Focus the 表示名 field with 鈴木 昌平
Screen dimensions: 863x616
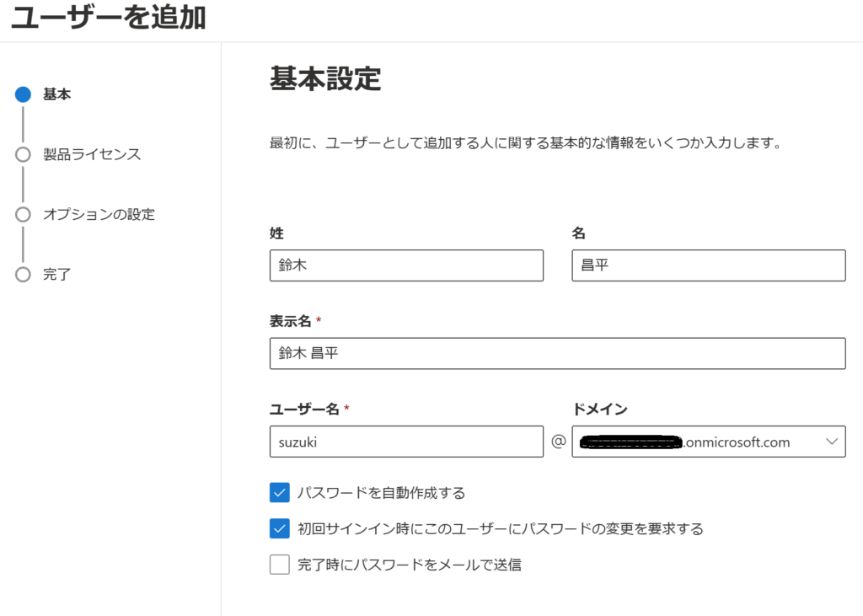click(557, 354)
